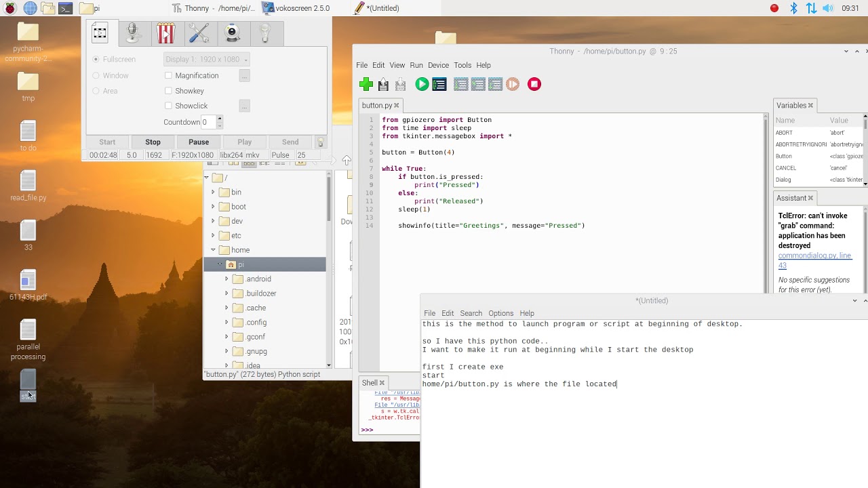Image resolution: width=868 pixels, height=488 pixels.
Task: Expand the boot folder in tree
Action: pos(213,207)
